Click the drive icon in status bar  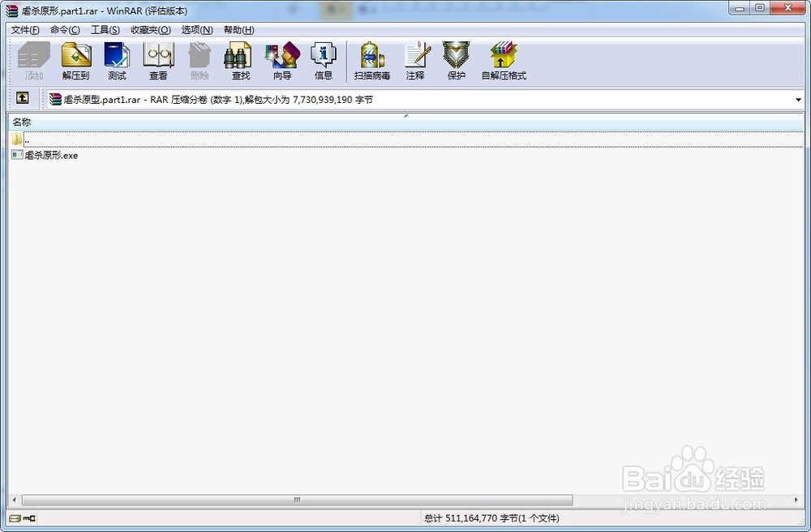pos(15,518)
